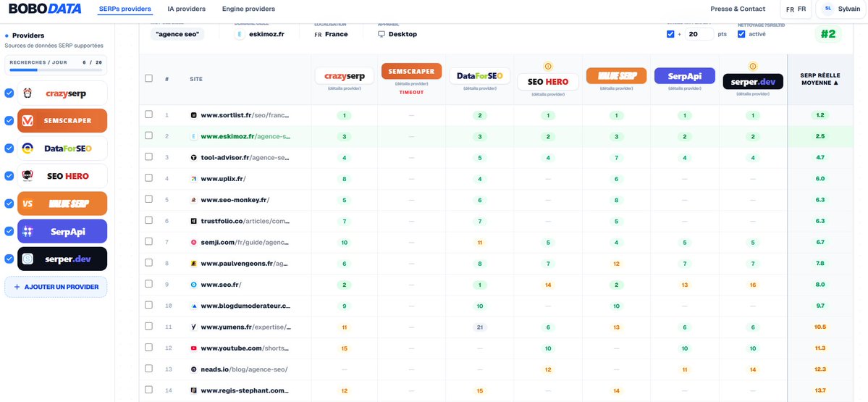Open the FR language selector
Screen dimensions: 868x402
point(796,9)
